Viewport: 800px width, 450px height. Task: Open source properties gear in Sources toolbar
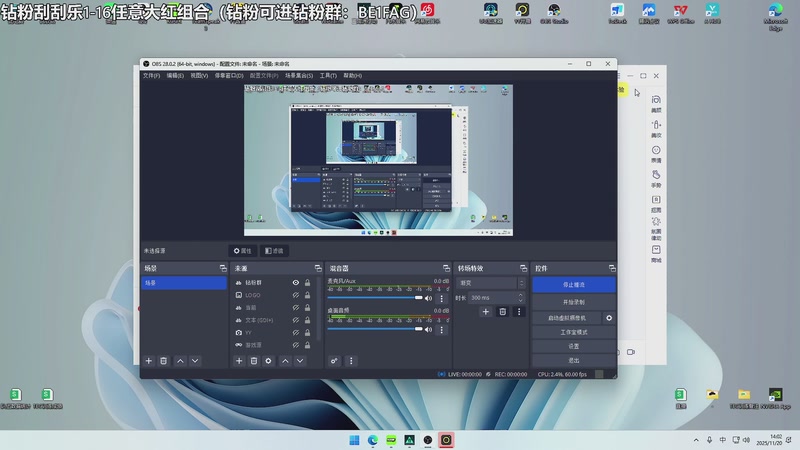[x=268, y=361]
